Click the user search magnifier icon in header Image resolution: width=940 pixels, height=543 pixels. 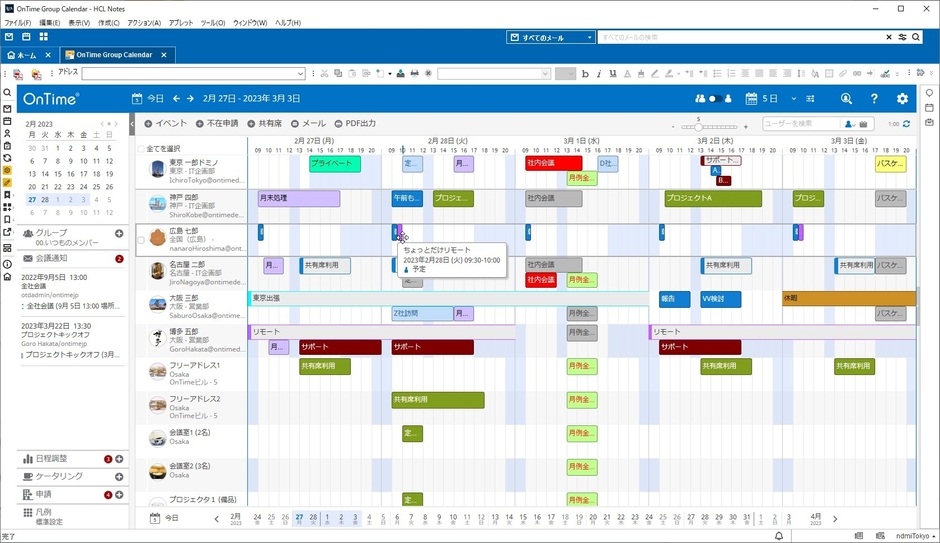[x=846, y=99]
